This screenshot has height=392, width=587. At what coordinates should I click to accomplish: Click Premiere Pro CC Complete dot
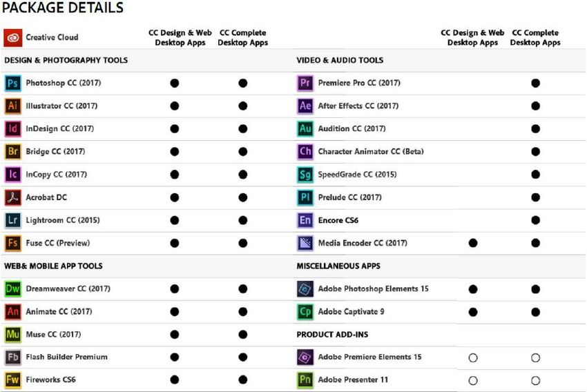[535, 83]
